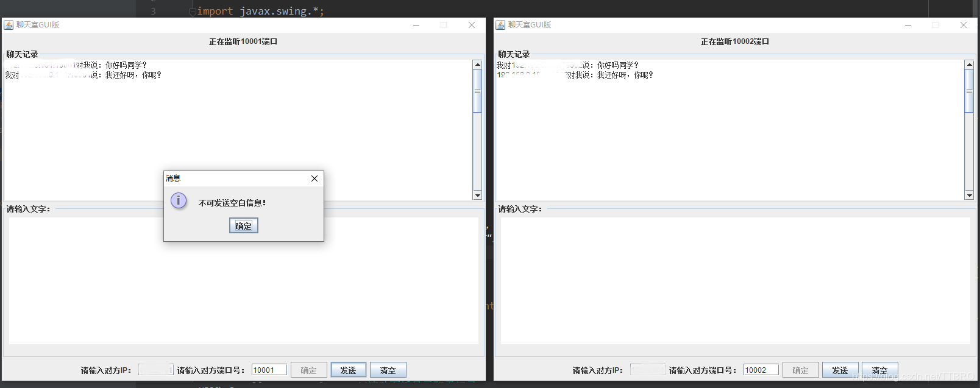Screen dimensions: 980x388
Task: Focus the port field showing 10002
Action: 761,370
